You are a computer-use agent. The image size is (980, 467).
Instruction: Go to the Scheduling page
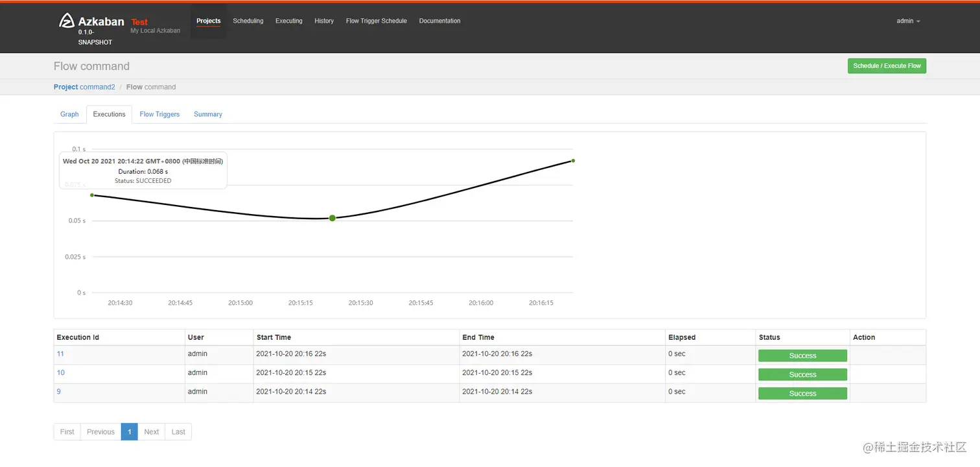[248, 21]
